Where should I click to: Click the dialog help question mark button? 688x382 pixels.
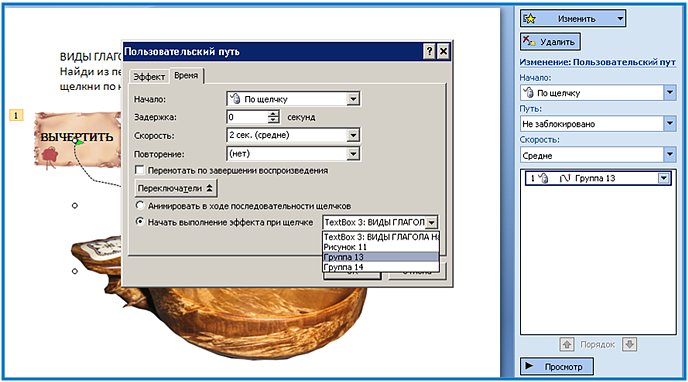(x=430, y=51)
